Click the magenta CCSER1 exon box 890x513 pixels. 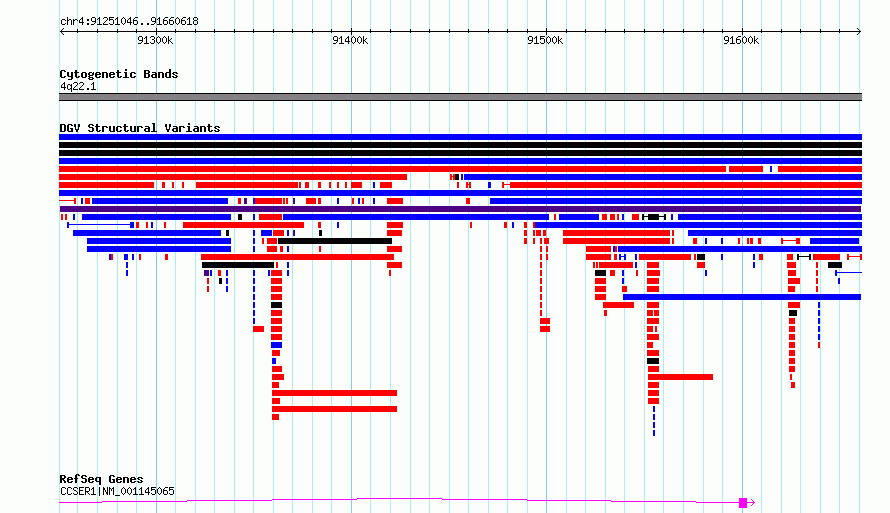[742, 503]
